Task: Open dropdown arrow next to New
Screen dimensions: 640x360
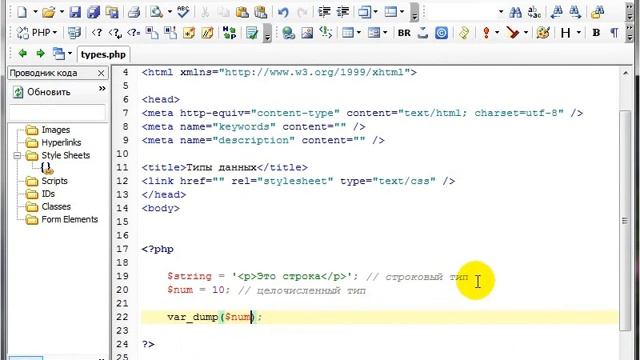Action: coord(35,12)
